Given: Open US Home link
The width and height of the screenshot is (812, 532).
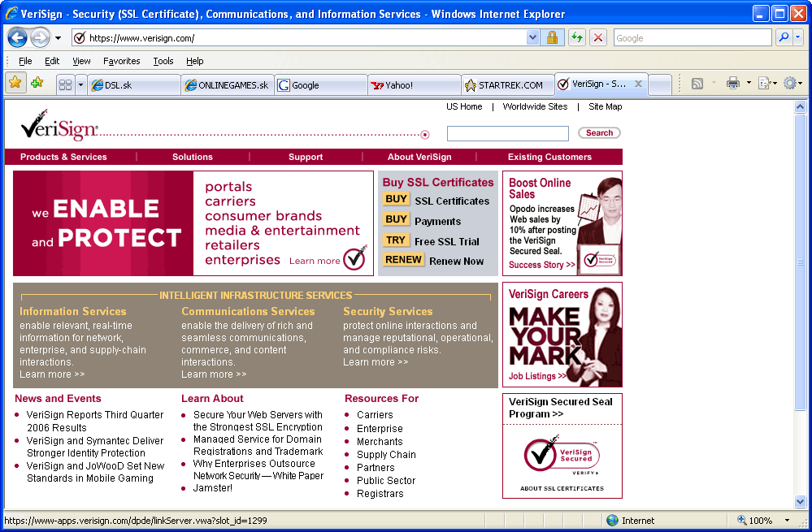Looking at the screenshot, I should [464, 106].
